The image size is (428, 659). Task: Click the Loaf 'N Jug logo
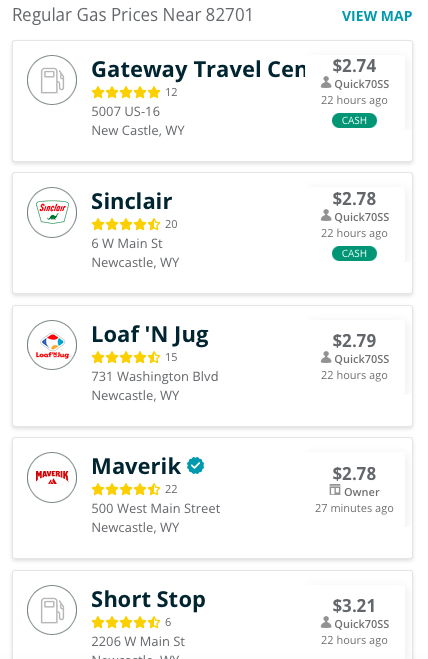tap(52, 345)
